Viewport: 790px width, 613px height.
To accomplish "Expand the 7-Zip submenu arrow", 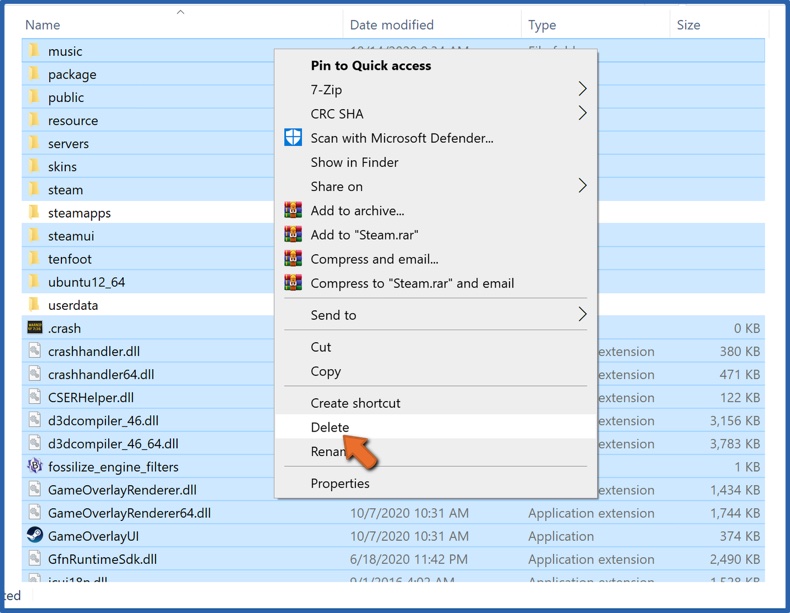I will point(582,89).
